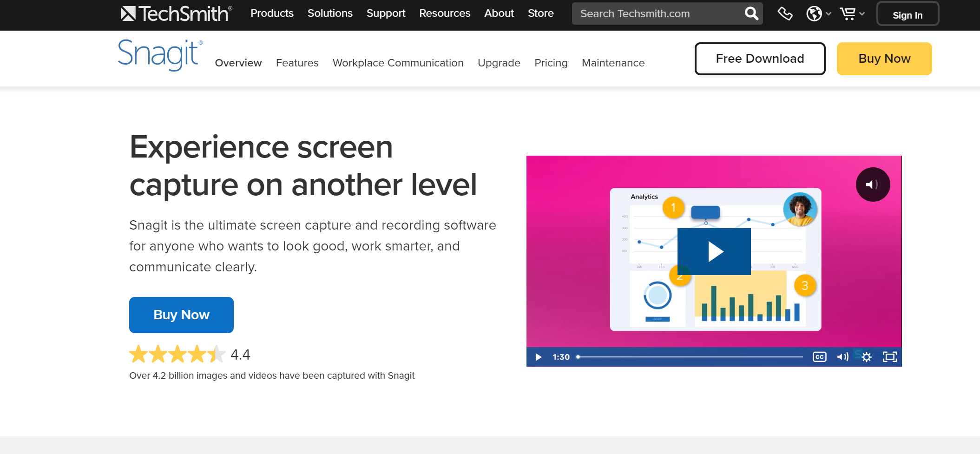Screen dimensions: 980x454
Task: Click the yellow Buy Now button
Action: (x=884, y=59)
